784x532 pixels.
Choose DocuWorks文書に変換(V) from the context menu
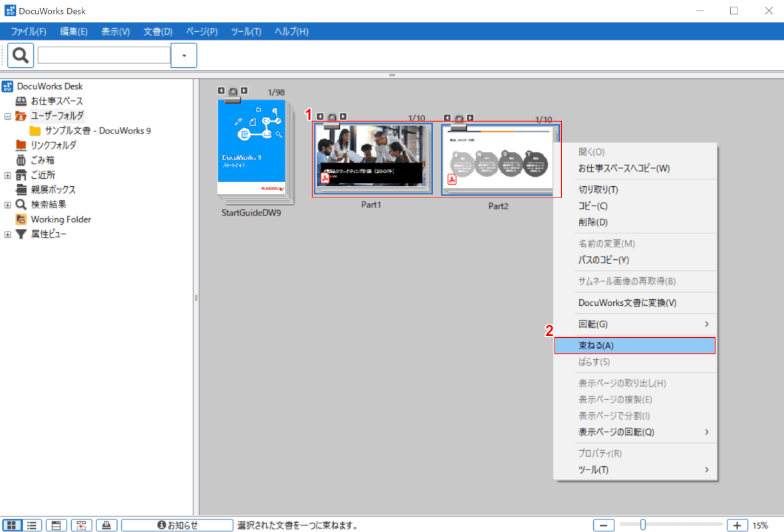point(627,303)
